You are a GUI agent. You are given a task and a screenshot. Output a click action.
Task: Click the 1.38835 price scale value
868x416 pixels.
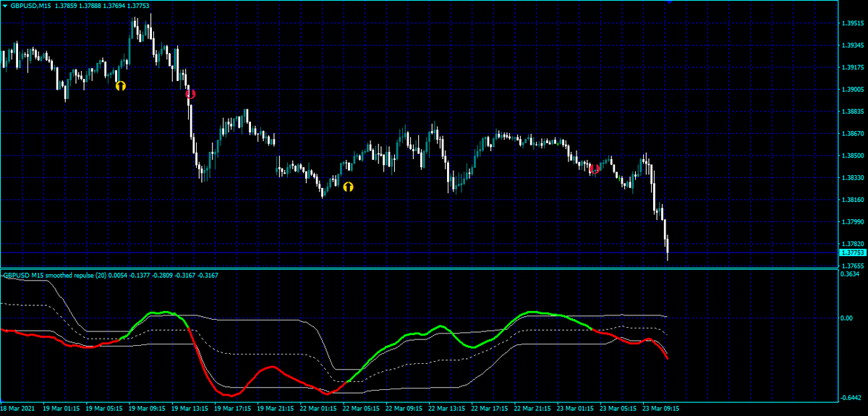point(852,111)
